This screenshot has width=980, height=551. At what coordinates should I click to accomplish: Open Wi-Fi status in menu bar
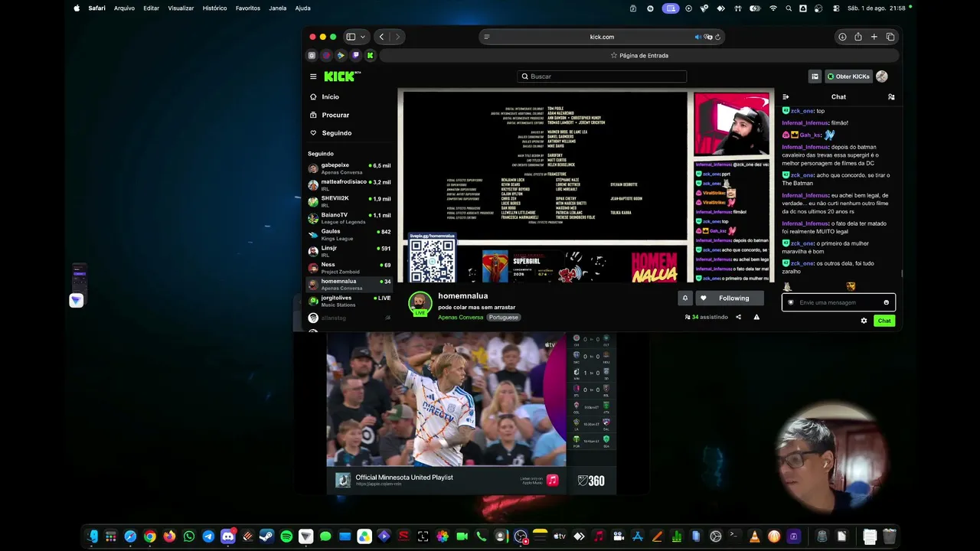coord(773,8)
